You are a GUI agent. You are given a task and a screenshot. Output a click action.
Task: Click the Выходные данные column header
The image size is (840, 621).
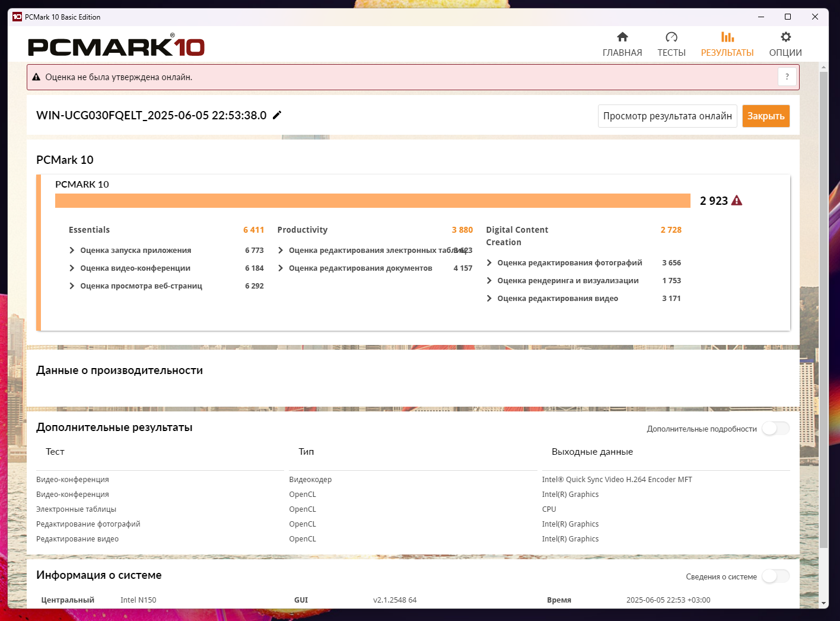592,452
